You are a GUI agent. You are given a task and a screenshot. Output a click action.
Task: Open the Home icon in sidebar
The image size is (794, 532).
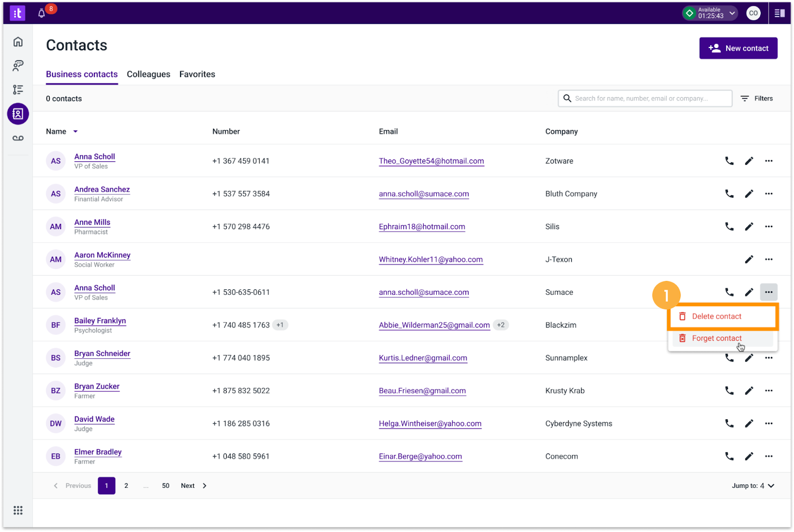(x=18, y=42)
